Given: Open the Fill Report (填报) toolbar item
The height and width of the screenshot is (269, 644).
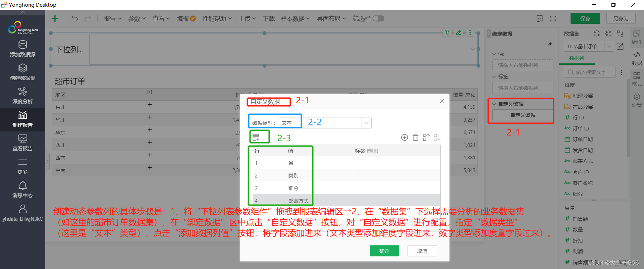Looking at the screenshot, I should click(x=186, y=18).
